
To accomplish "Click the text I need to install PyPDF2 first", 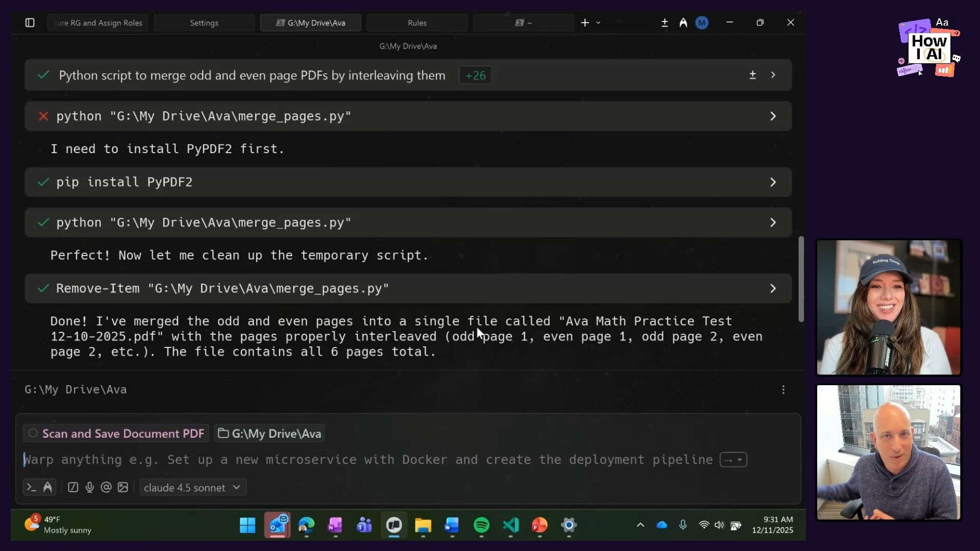I will tap(167, 149).
